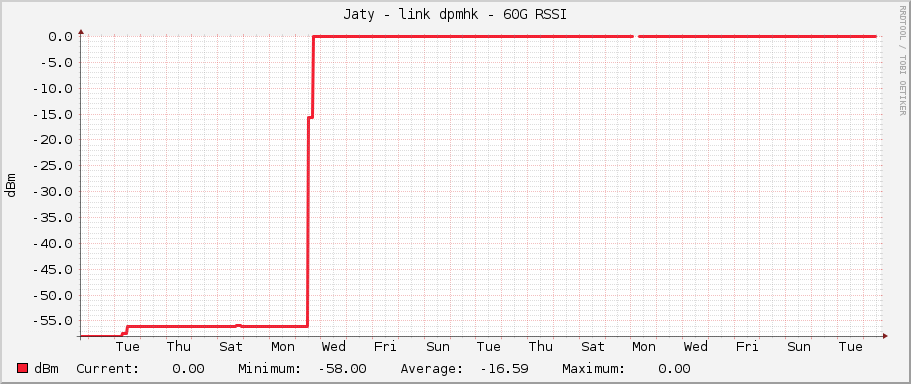Click the y-axis label -10.0
The width and height of the screenshot is (911, 384).
52,88
